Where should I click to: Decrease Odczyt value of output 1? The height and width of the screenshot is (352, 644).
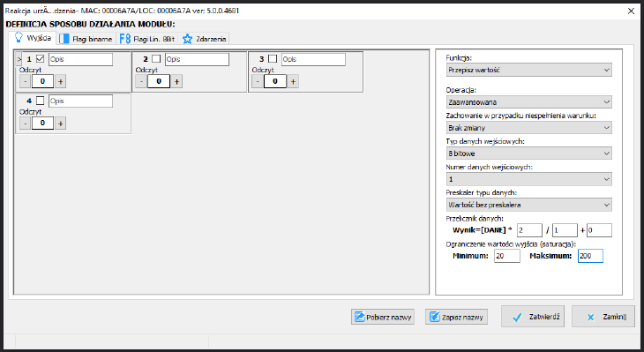(25, 81)
